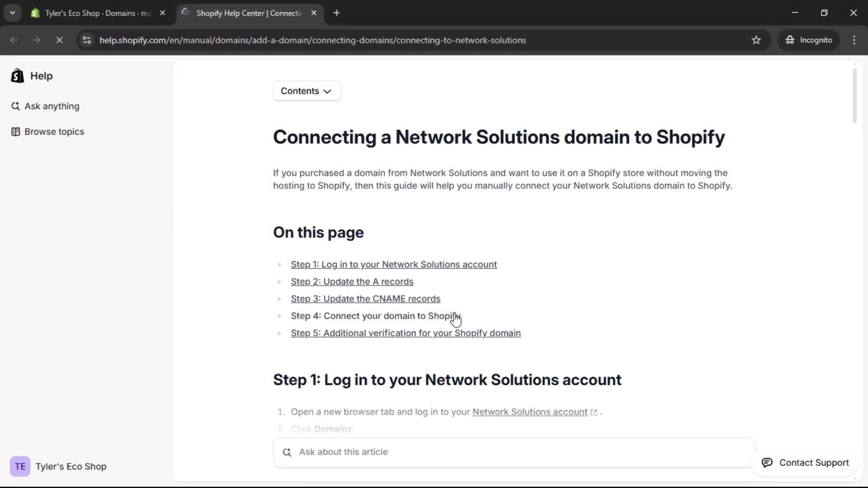Select the Ask anything sidebar icon
The image size is (868, 488).
pos(15,106)
